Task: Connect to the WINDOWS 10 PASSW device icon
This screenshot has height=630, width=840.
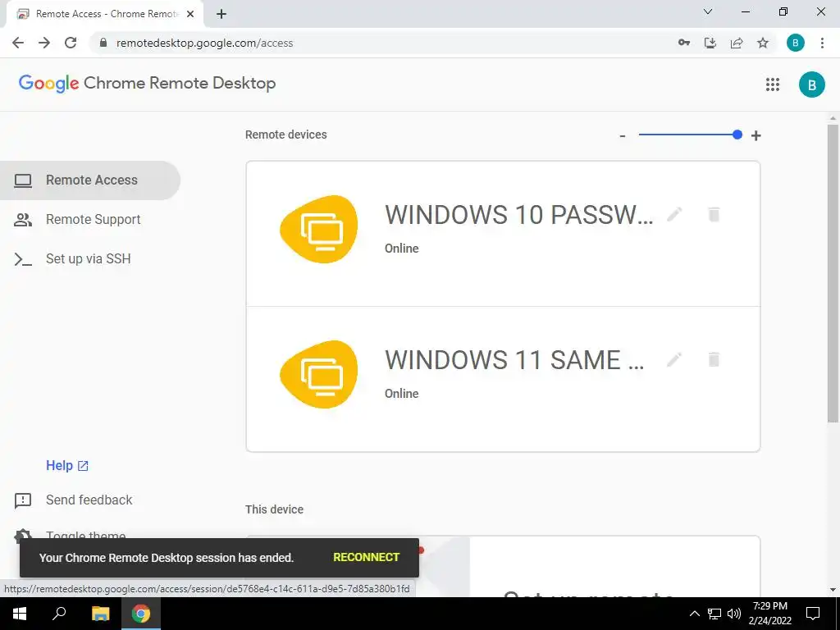Action: 319,230
